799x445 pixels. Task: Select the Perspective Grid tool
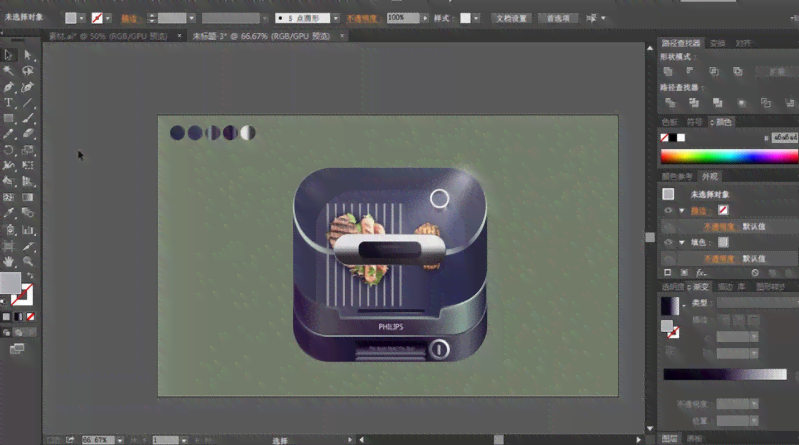tap(28, 181)
